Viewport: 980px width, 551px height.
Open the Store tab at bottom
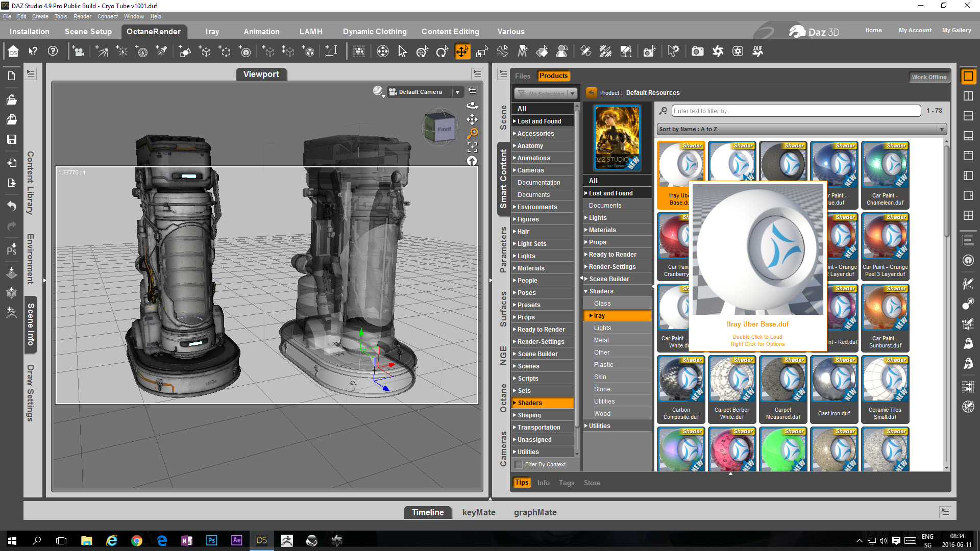[592, 483]
